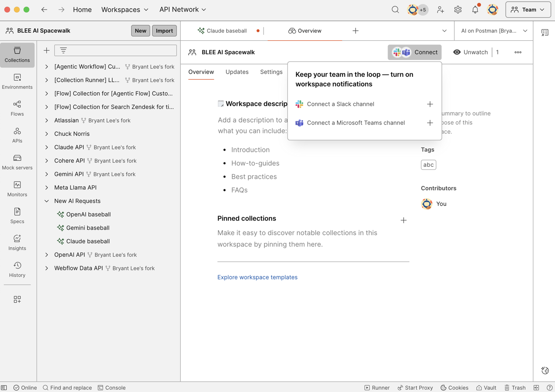Switch to the Updates tab
Image resolution: width=555 pixels, height=392 pixels.
(x=237, y=72)
